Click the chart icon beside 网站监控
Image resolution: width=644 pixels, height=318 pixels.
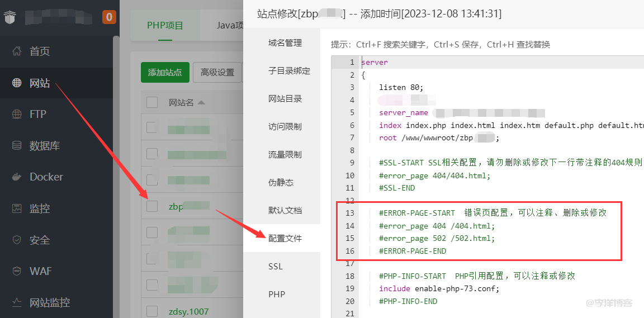(17, 302)
